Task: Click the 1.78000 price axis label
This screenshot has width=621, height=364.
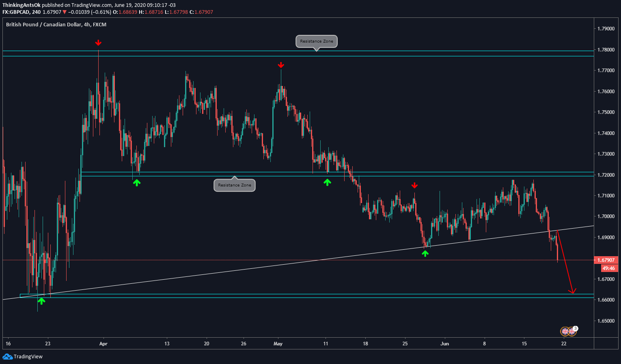Action: tap(606, 50)
